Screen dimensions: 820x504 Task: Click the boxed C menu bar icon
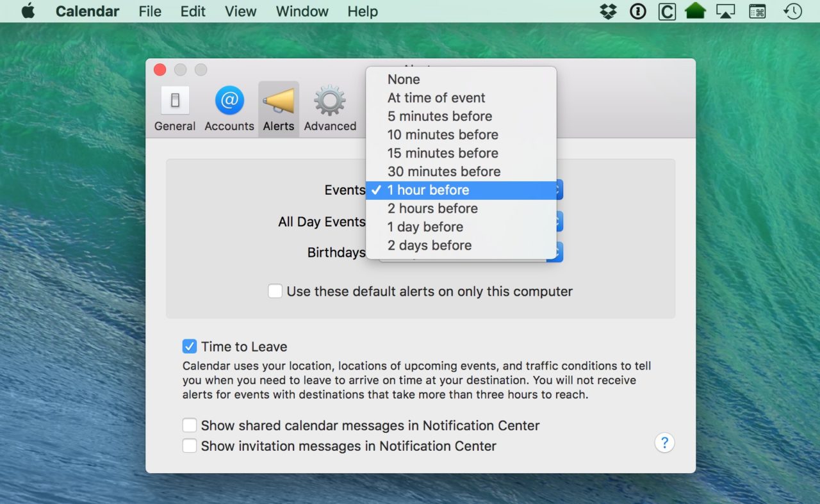667,12
